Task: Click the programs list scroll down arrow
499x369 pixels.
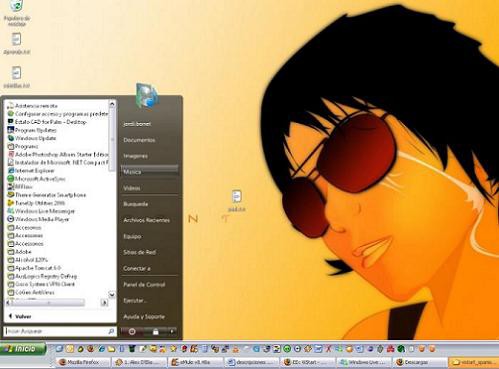Action: [x=112, y=294]
